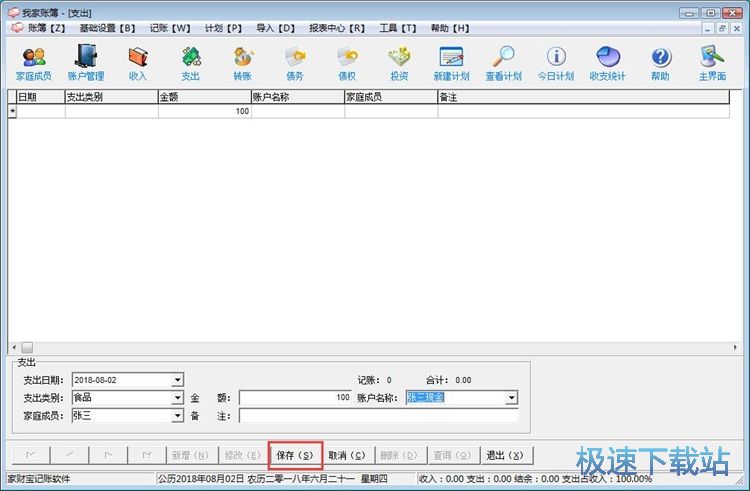This screenshot has width=750, height=491.
Task: Click the 账户管理 account management icon
Action: pos(86,62)
